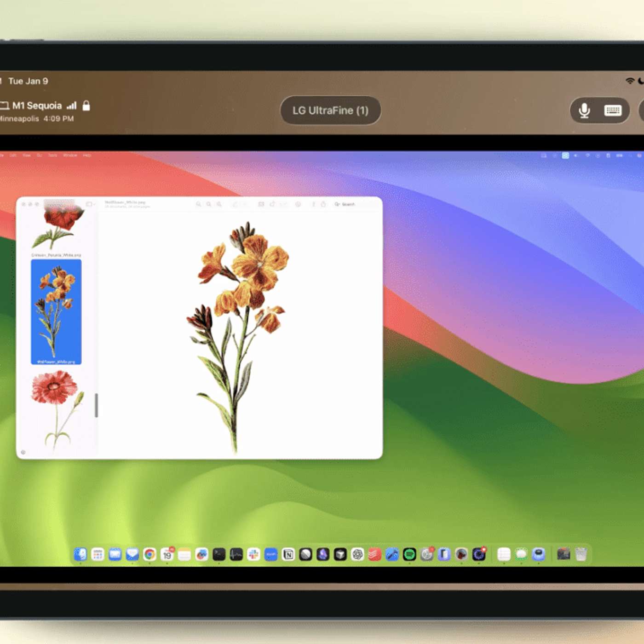Open the ChatGPT app in dock
The width and height of the screenshot is (644, 644).
pyautogui.click(x=357, y=554)
